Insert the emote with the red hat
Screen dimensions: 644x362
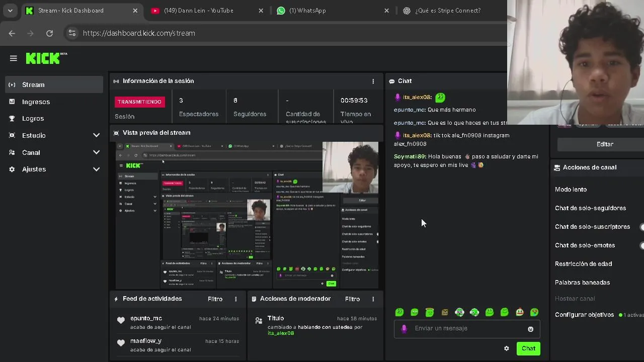[x=519, y=312]
